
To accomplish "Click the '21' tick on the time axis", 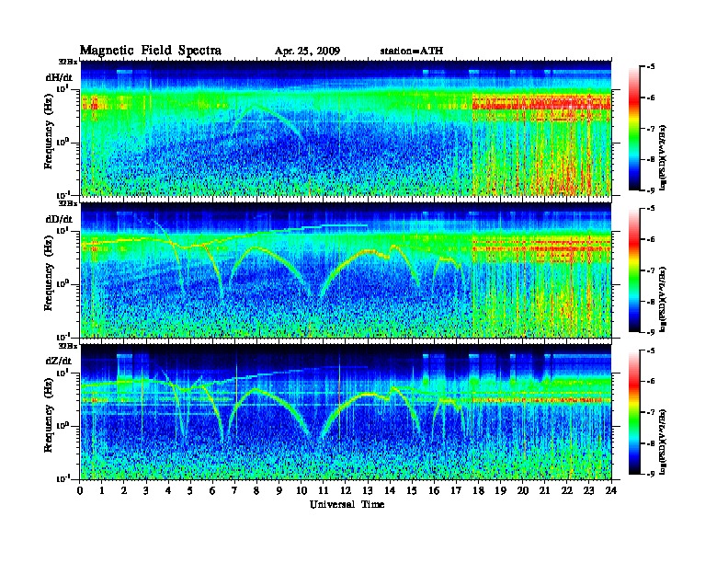I will click(x=544, y=490).
